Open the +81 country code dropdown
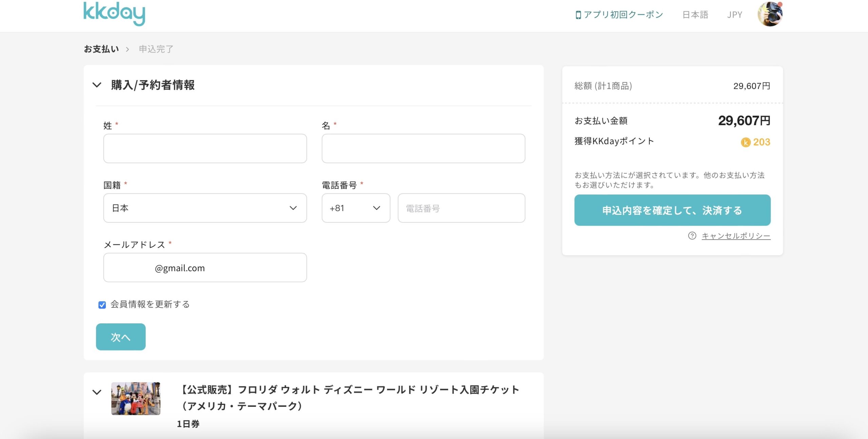868x439 pixels. [356, 208]
